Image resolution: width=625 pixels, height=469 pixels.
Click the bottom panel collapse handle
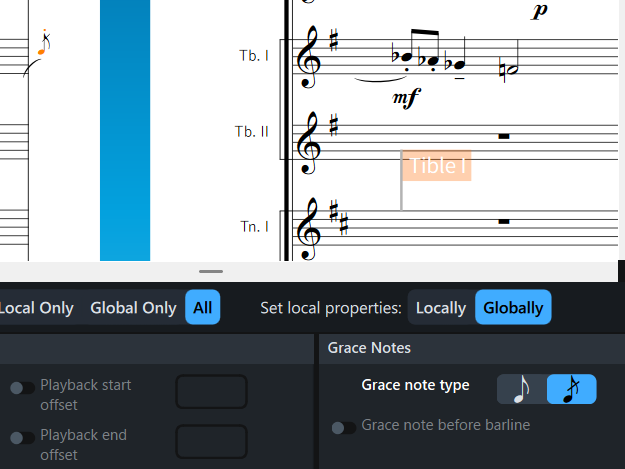[211, 271]
